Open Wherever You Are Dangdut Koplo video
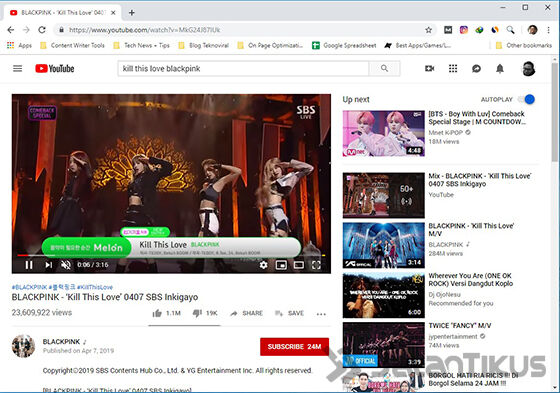The height and width of the screenshot is (393, 560). [384, 295]
